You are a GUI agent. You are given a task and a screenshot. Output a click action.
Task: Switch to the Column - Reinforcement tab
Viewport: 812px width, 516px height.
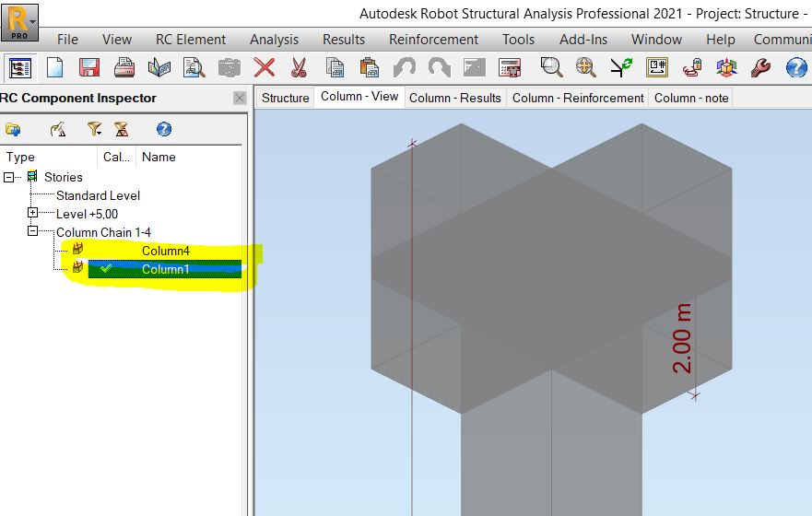pyautogui.click(x=578, y=98)
